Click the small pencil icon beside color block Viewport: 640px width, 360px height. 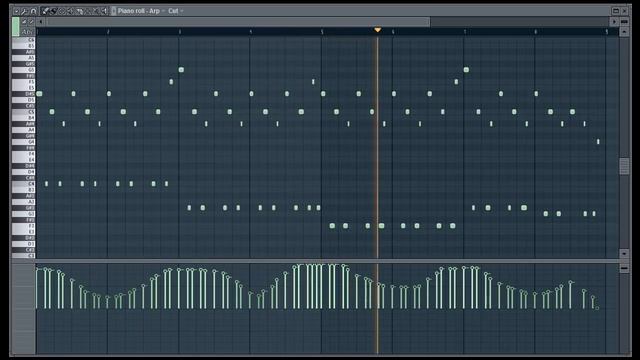click(x=24, y=22)
